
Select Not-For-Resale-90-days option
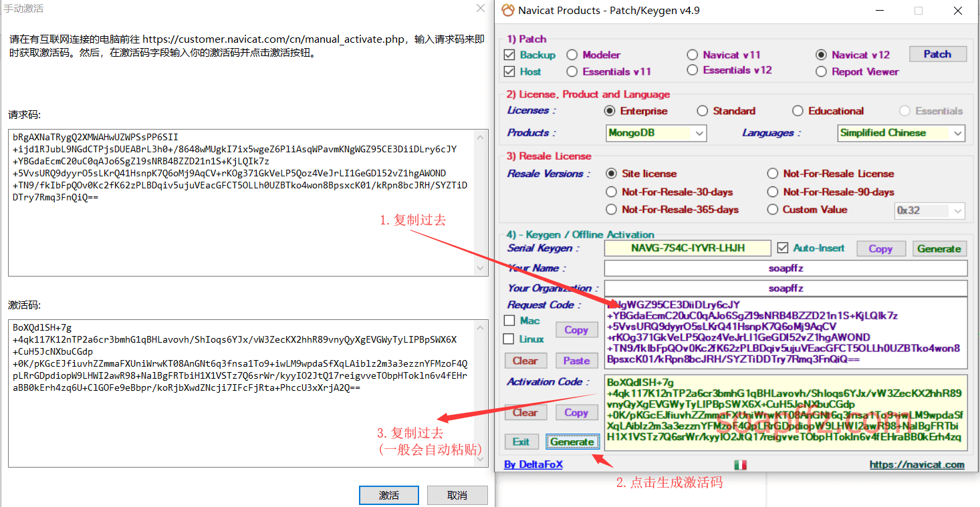coord(773,192)
